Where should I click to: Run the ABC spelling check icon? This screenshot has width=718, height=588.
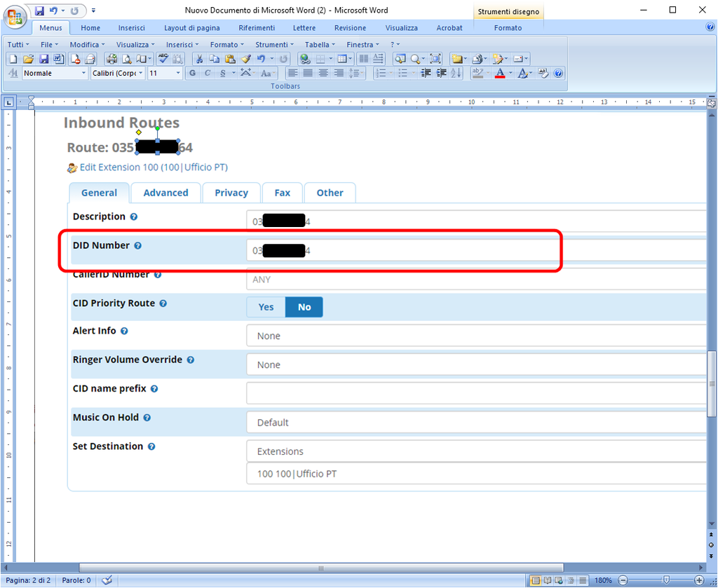pyautogui.click(x=163, y=59)
